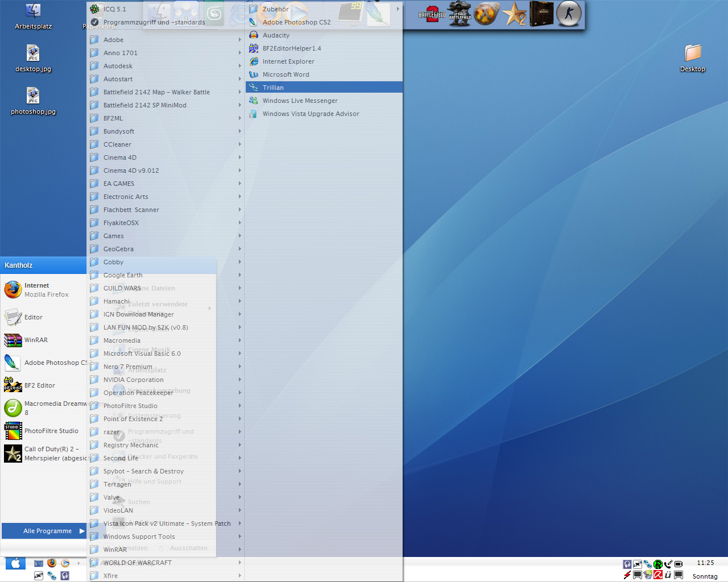Image resolution: width=728 pixels, height=582 pixels.
Task: Open Programmzugriff und -standards
Action: click(166, 22)
